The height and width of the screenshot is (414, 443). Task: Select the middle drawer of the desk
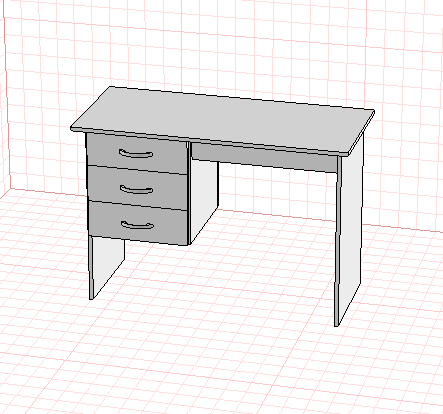coord(137,188)
